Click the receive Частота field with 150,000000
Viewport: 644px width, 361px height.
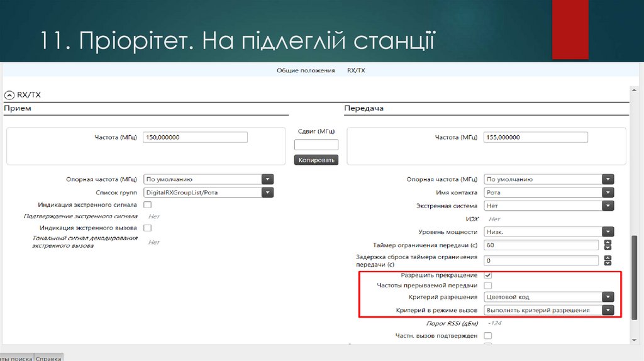pos(195,137)
